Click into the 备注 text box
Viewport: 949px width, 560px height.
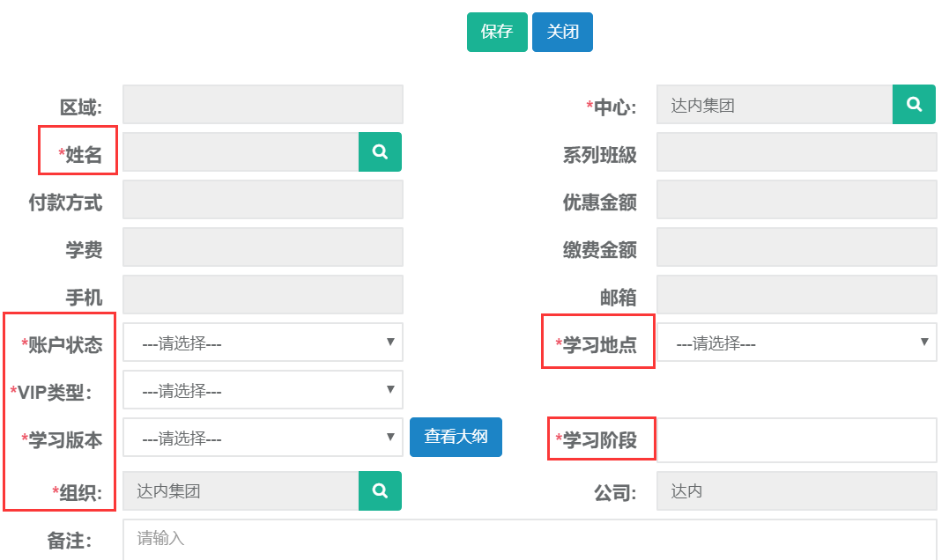529,539
